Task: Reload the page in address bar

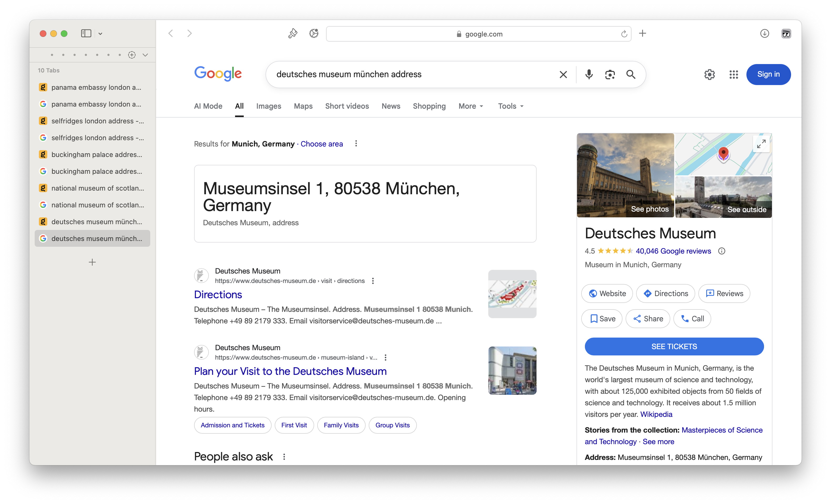Action: (x=624, y=34)
